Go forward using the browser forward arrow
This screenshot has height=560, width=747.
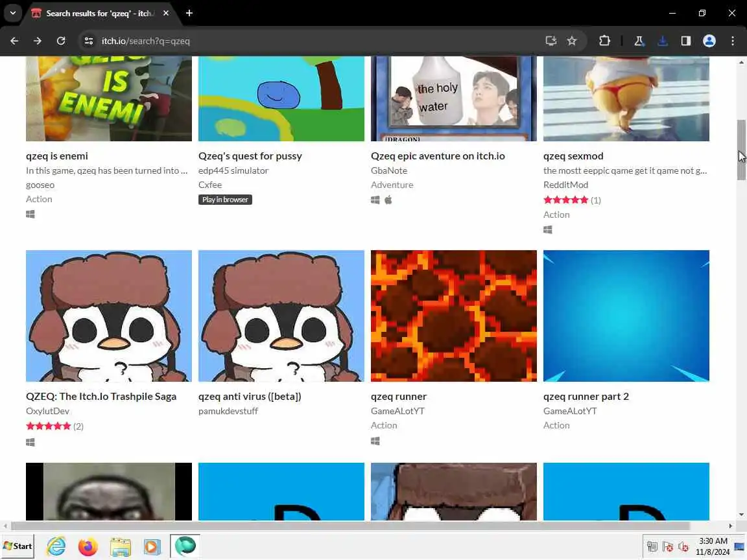pos(38,41)
